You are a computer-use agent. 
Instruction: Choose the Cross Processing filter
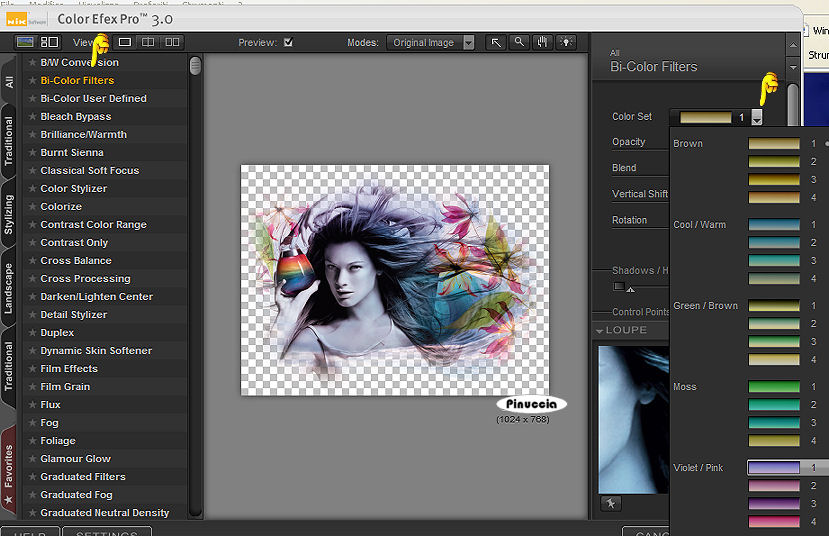click(85, 279)
